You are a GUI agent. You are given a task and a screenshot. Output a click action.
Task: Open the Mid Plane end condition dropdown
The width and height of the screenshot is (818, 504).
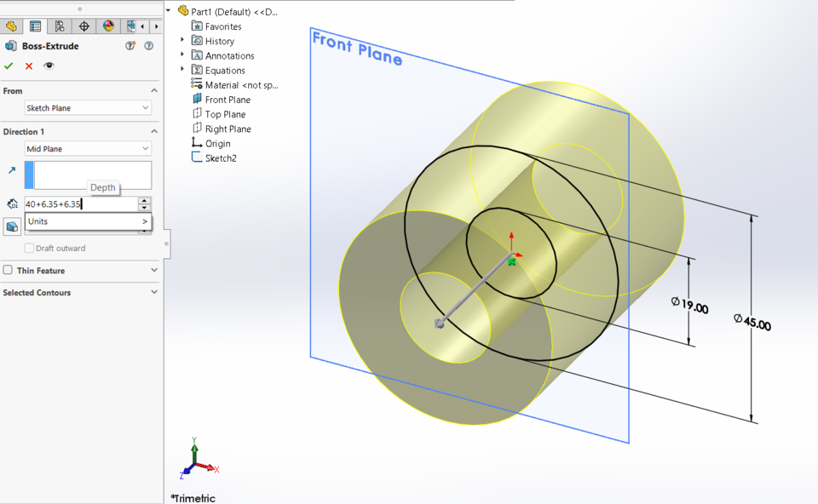(x=88, y=148)
